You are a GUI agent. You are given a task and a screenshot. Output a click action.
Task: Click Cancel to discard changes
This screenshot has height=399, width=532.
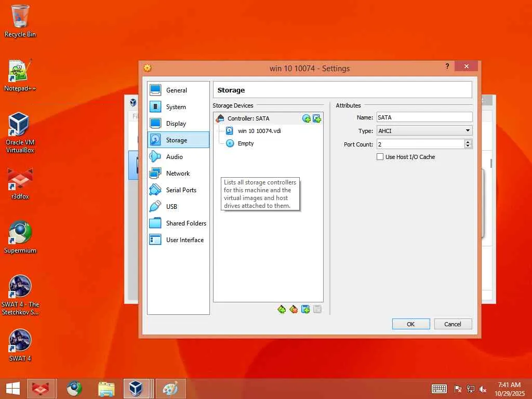(x=453, y=324)
